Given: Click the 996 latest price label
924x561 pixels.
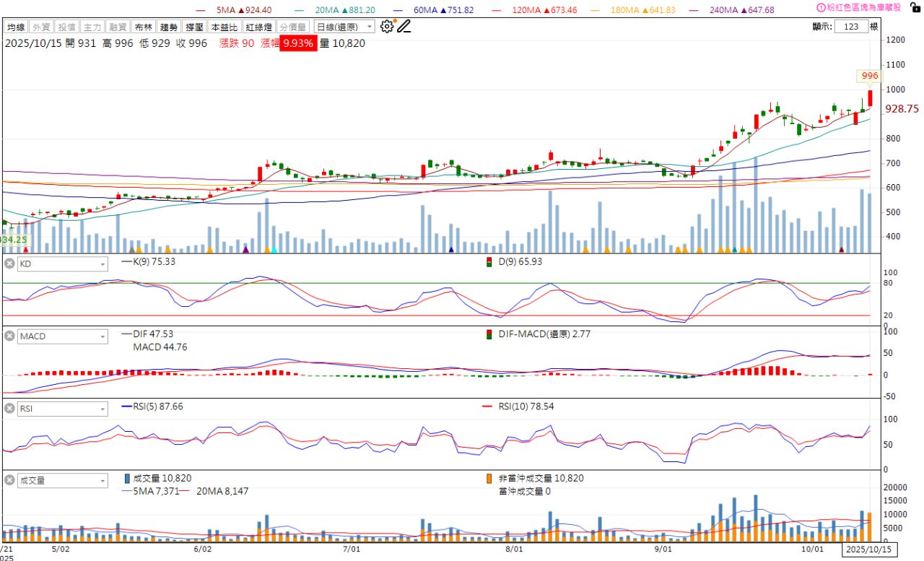Looking at the screenshot, I should (870, 76).
